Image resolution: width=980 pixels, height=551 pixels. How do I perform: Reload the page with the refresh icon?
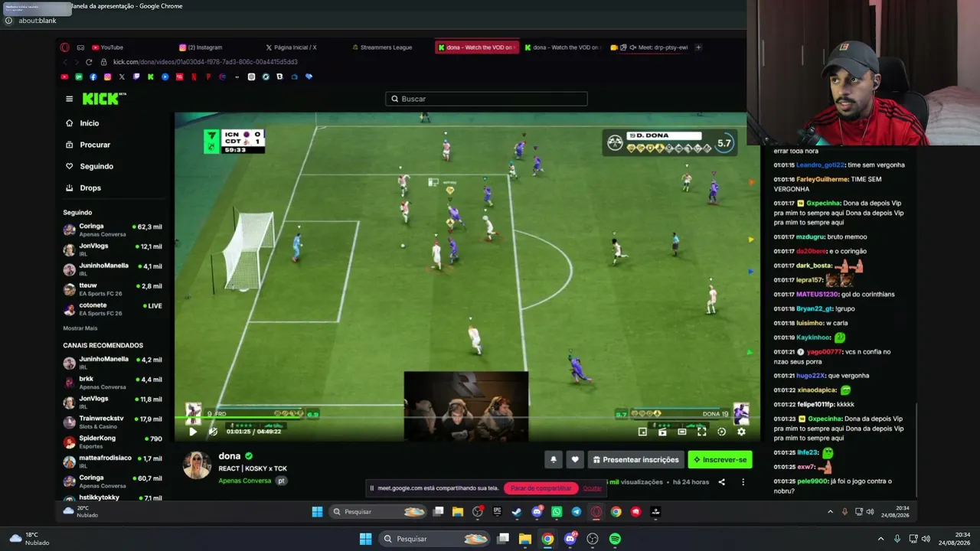coord(89,62)
